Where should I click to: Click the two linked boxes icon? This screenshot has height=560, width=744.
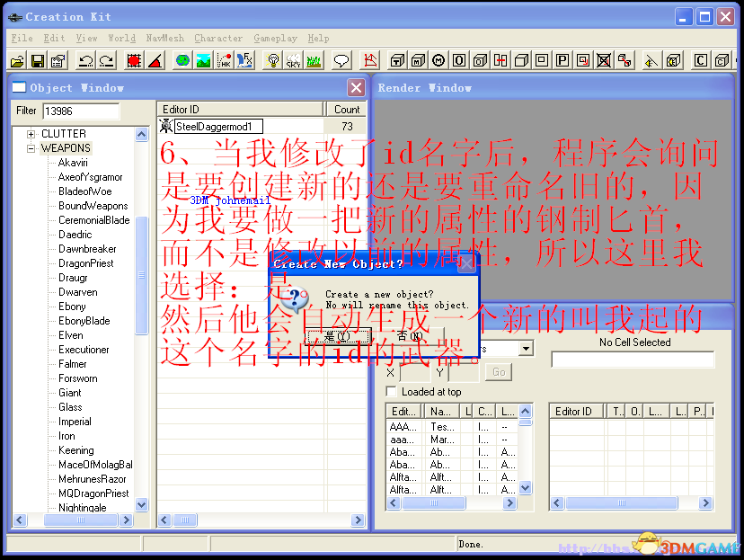click(x=624, y=61)
